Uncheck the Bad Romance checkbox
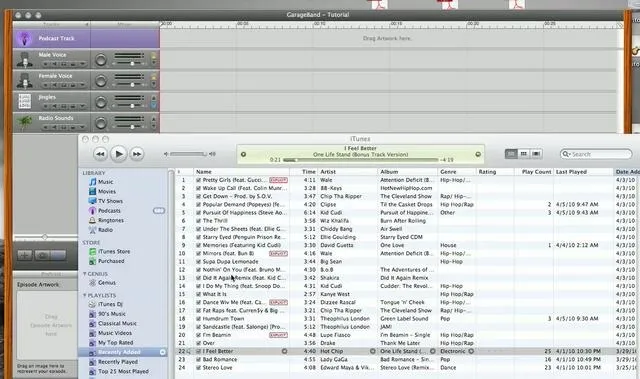 coord(198,359)
